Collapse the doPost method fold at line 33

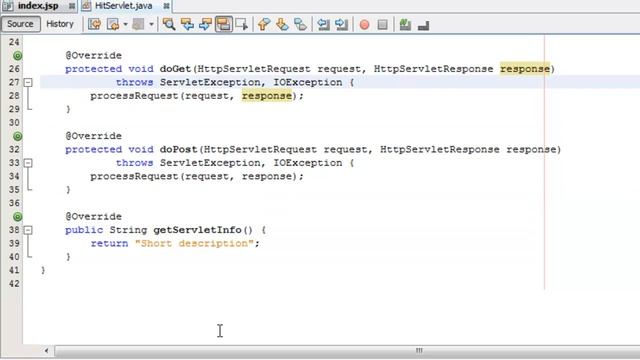(28, 163)
